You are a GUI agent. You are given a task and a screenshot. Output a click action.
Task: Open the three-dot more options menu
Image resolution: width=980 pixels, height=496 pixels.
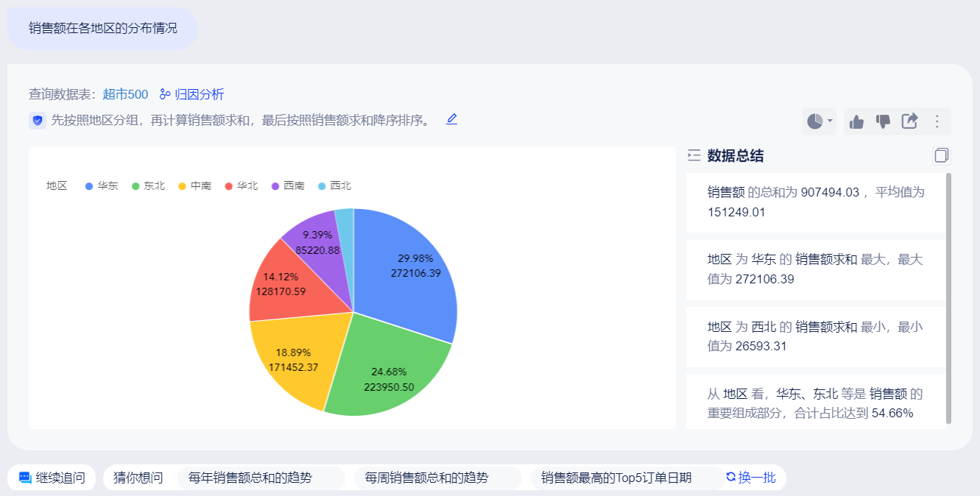tap(937, 121)
